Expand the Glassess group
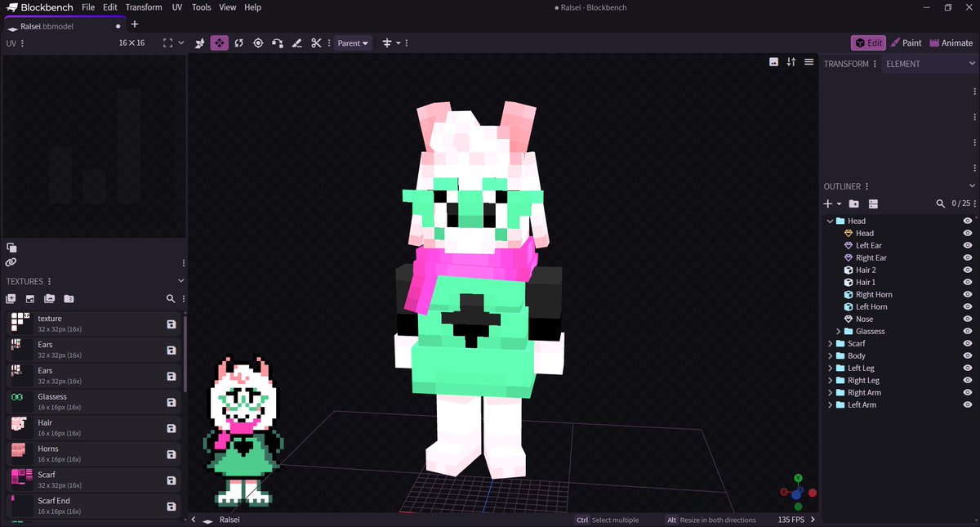980x527 pixels. [x=839, y=331]
